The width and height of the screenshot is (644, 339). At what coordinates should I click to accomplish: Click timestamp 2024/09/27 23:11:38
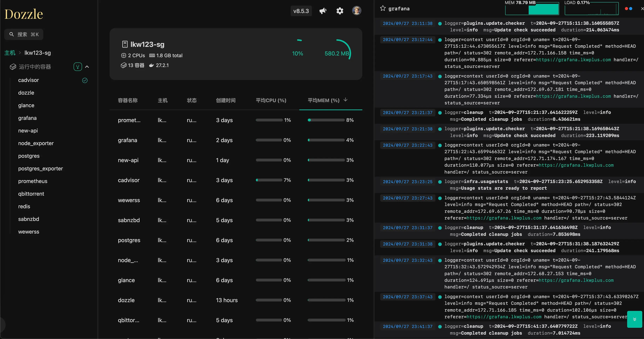(408, 24)
